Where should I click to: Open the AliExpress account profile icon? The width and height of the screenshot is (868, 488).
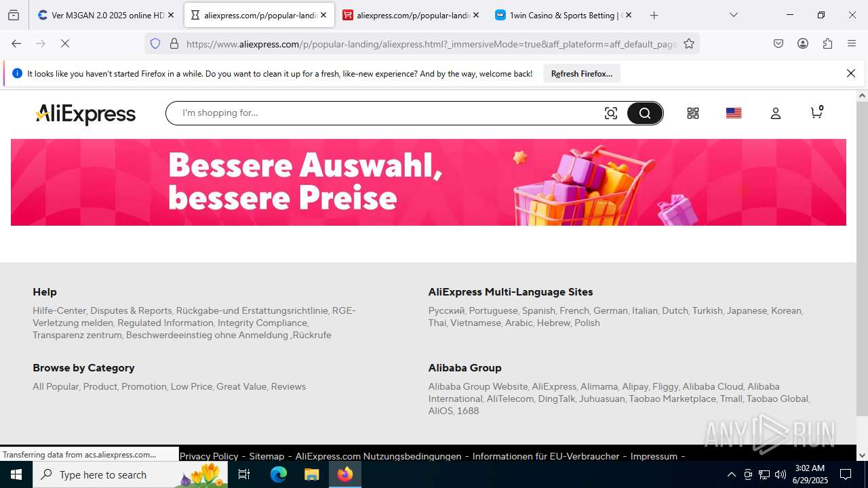775,113
